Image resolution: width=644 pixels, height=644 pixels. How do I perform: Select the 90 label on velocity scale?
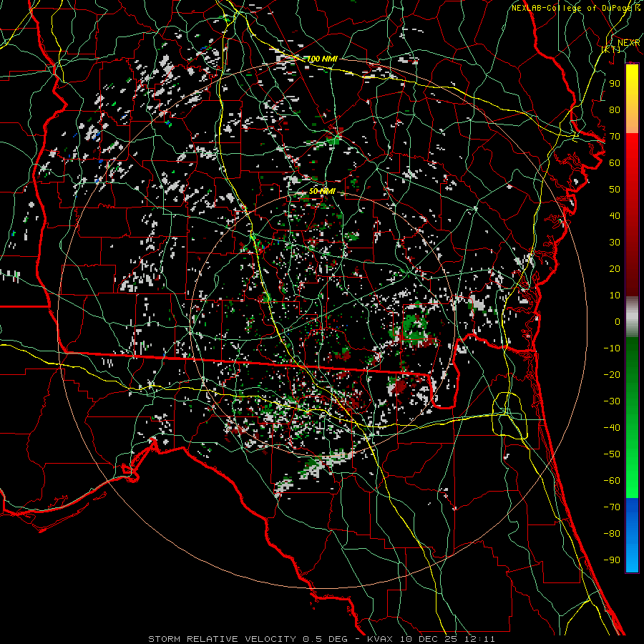[x=615, y=84]
